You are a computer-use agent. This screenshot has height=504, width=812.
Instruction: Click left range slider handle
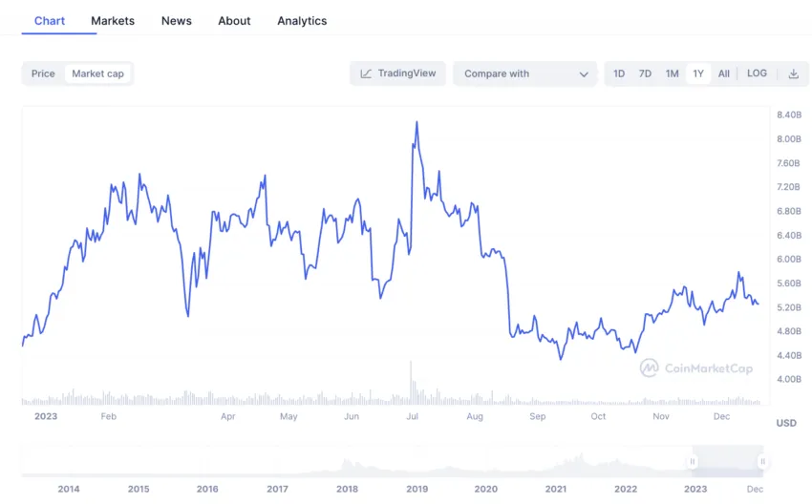[x=693, y=462]
